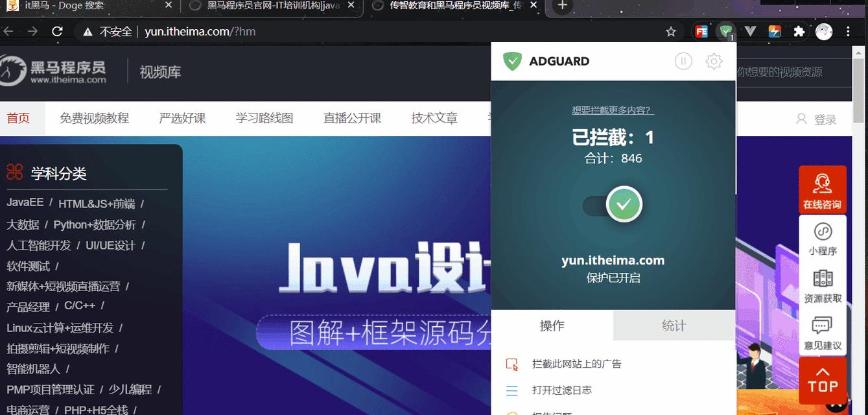Open 免费视频教程 navigation item
This screenshot has height=415, width=868.
coord(95,118)
